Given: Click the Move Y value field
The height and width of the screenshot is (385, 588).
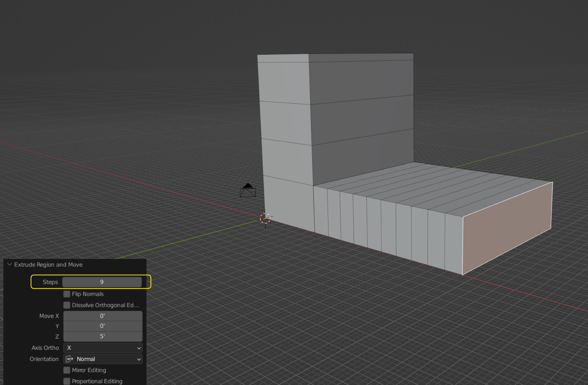Looking at the screenshot, I should [103, 326].
